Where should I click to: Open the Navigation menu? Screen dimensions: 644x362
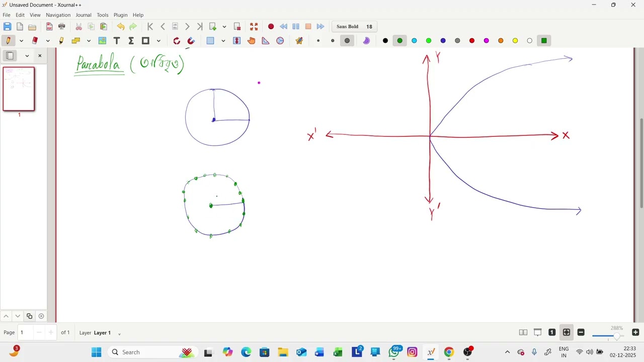(x=58, y=15)
